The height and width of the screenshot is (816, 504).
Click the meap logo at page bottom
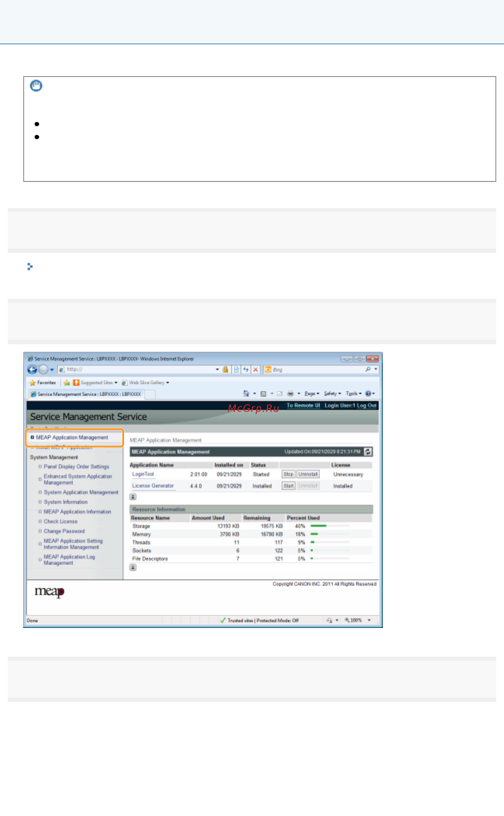click(x=49, y=592)
